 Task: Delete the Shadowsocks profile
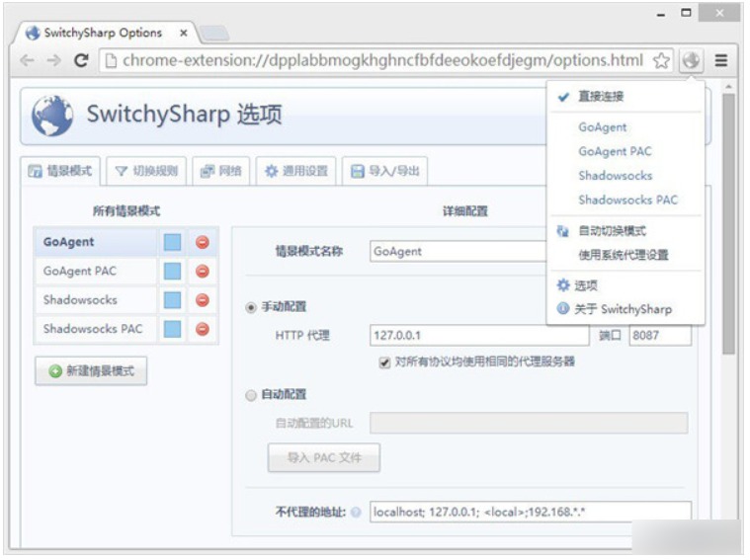click(203, 300)
